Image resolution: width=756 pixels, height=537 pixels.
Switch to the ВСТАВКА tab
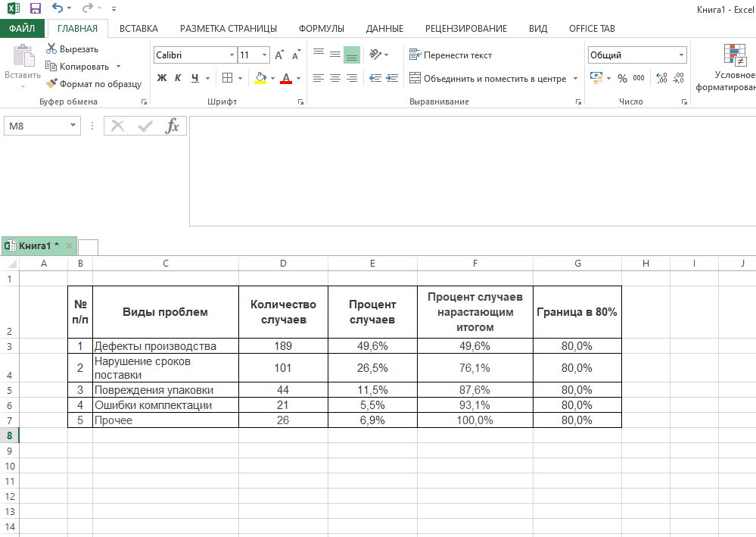[138, 29]
